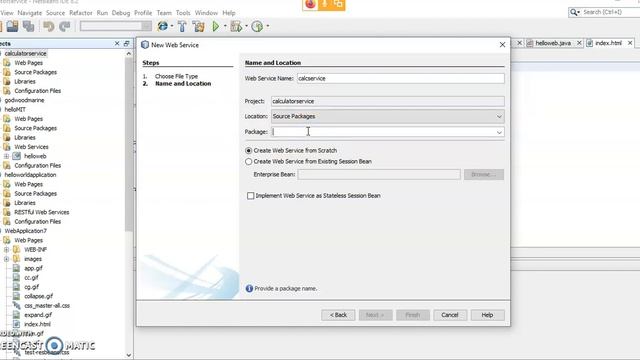The image size is (640, 360).
Task: Open the Debug Project dropdown arrow
Action: point(246,27)
